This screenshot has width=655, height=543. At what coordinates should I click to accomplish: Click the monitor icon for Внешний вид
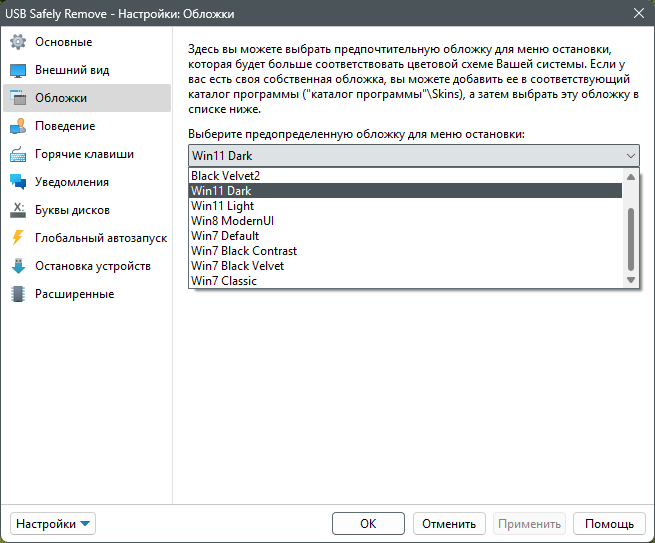[x=18, y=70]
